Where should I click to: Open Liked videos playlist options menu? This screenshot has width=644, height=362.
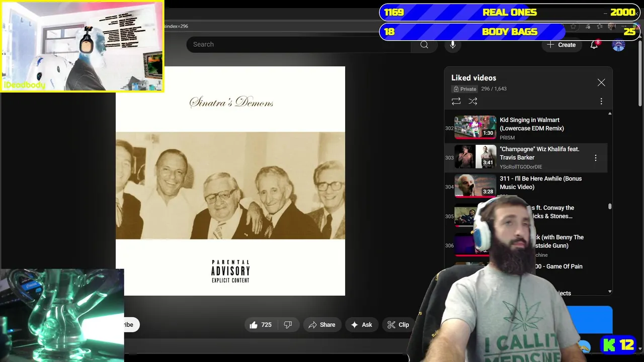601,102
